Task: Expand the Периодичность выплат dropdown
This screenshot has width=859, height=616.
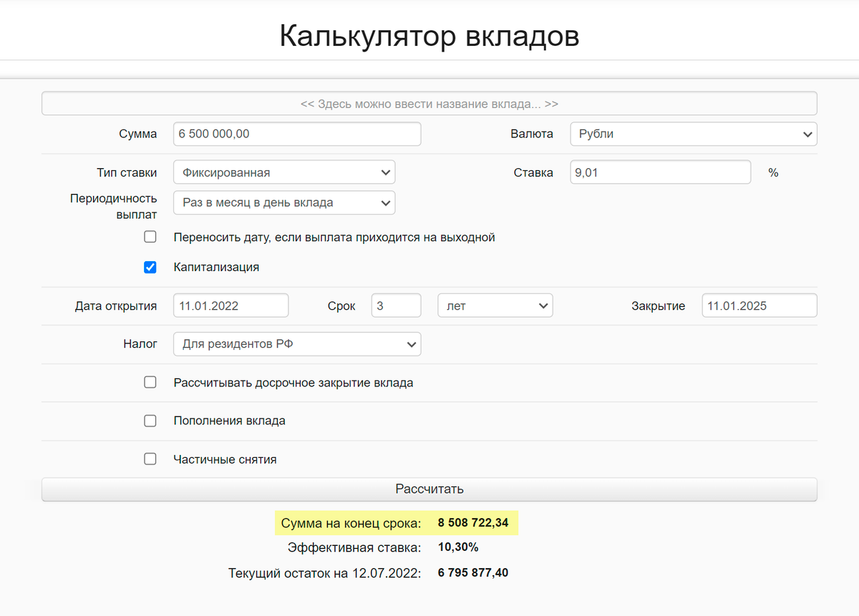Action: coord(283,202)
